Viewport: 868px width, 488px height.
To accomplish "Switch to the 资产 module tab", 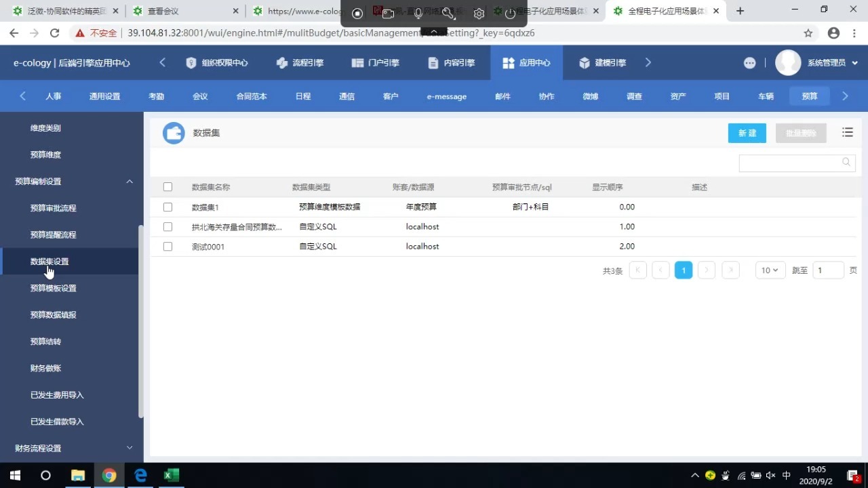I will point(678,96).
